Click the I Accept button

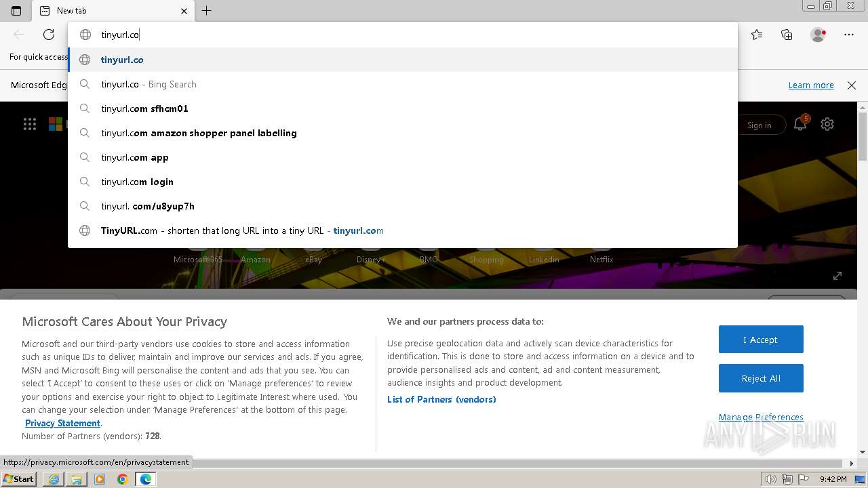(761, 340)
